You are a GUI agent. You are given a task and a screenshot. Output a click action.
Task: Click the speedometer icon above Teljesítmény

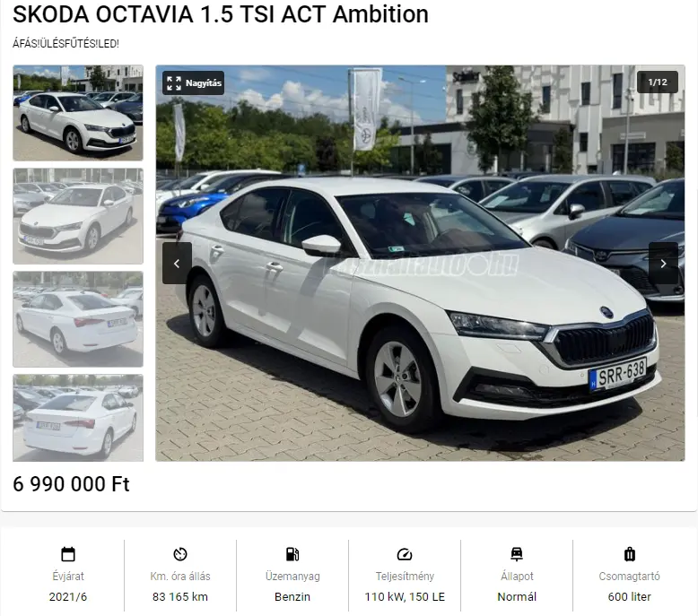coord(405,554)
